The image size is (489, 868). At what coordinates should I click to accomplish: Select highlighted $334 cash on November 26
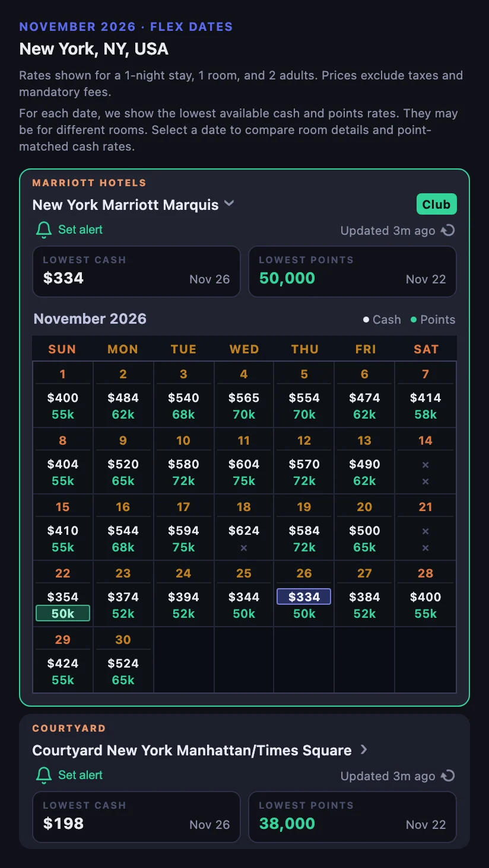[x=304, y=596]
